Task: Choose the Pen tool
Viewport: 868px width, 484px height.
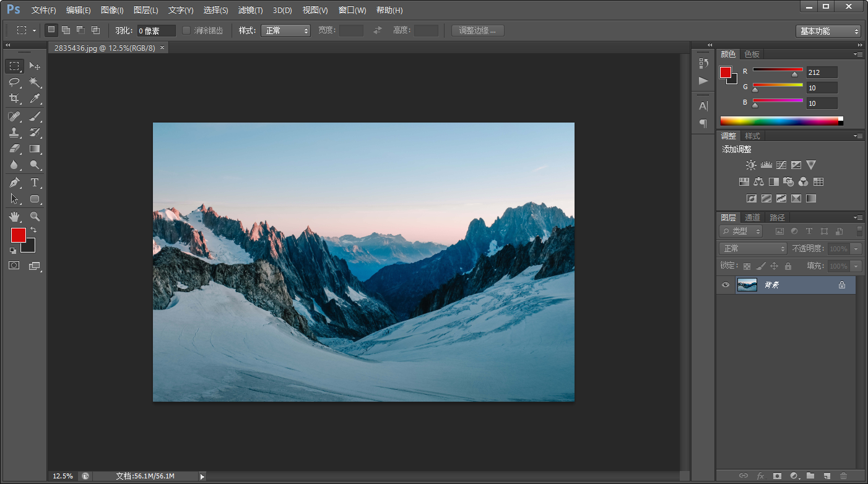Action: (14, 183)
